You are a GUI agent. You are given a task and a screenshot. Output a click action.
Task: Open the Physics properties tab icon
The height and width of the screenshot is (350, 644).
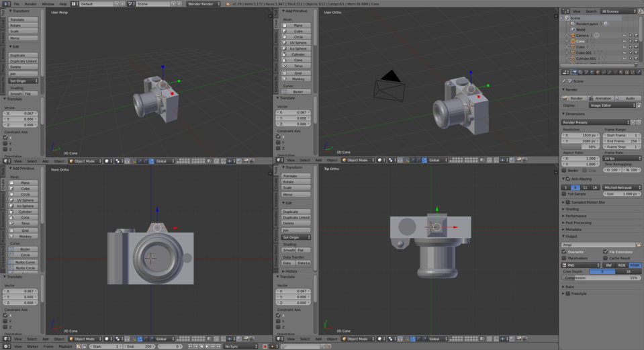click(x=638, y=72)
